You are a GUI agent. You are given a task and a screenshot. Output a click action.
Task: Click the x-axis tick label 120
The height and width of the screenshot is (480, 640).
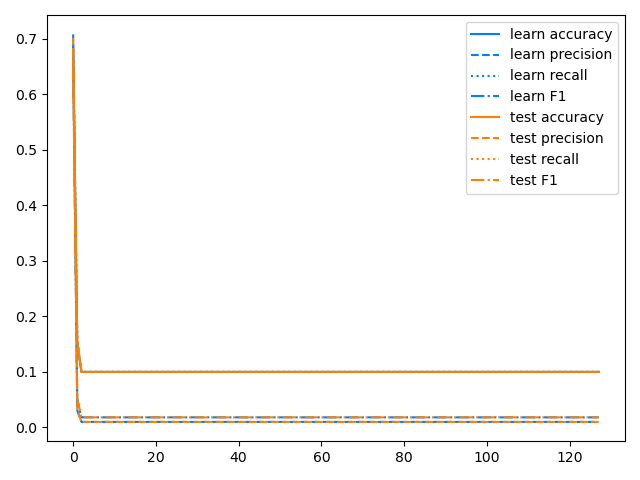570,457
